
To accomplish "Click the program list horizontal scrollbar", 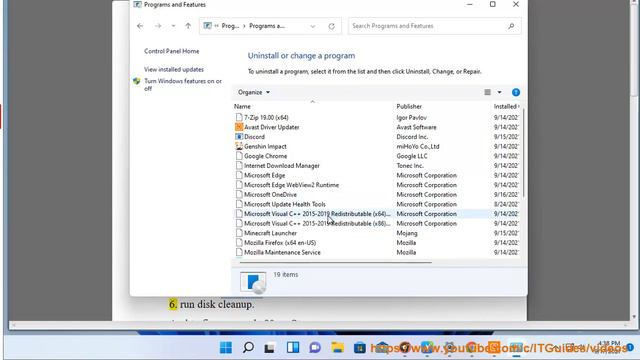I will tap(336, 262).
